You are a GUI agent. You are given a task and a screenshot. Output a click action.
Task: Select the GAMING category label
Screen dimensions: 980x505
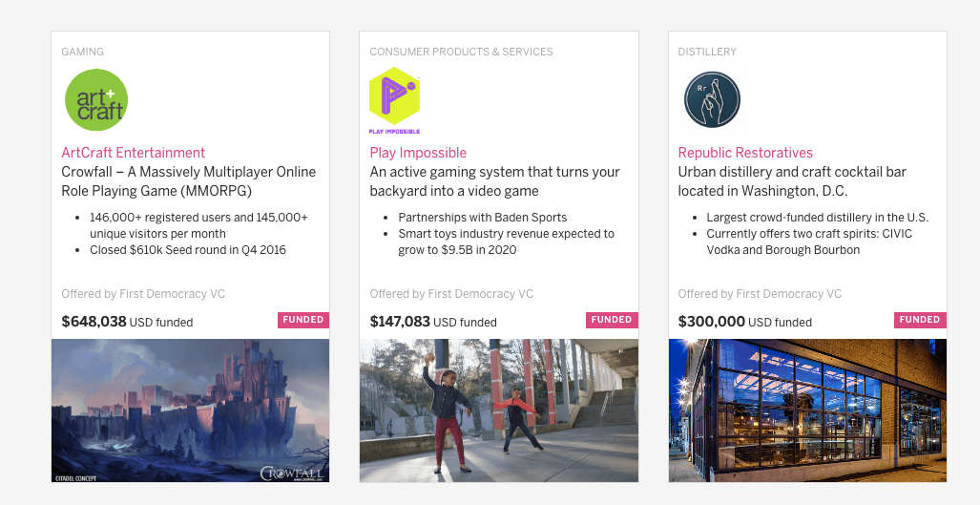(x=83, y=52)
